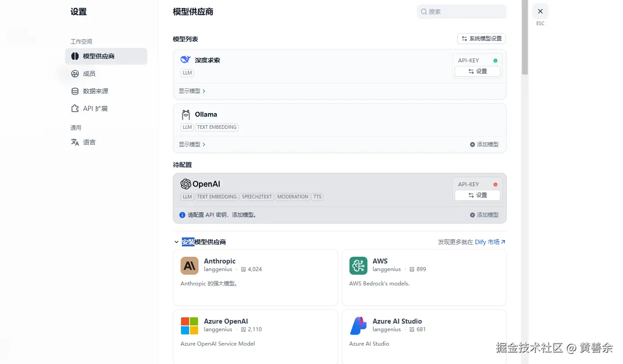The width and height of the screenshot is (623, 364).
Task: Click the search magnifier icon
Action: [424, 12]
